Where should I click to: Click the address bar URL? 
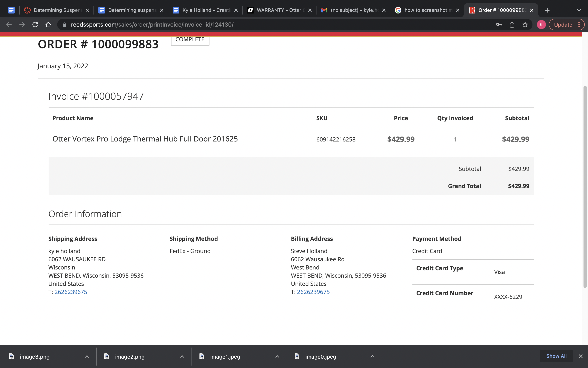click(152, 25)
